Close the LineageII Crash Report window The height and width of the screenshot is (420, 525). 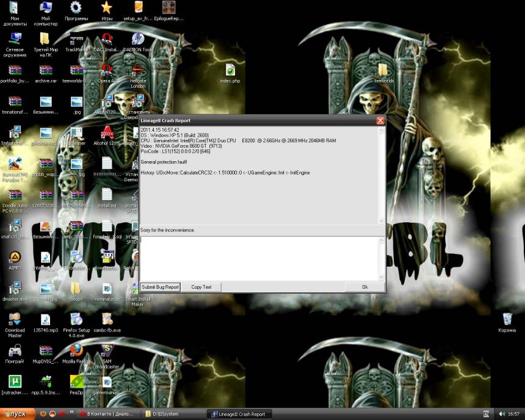click(x=380, y=121)
